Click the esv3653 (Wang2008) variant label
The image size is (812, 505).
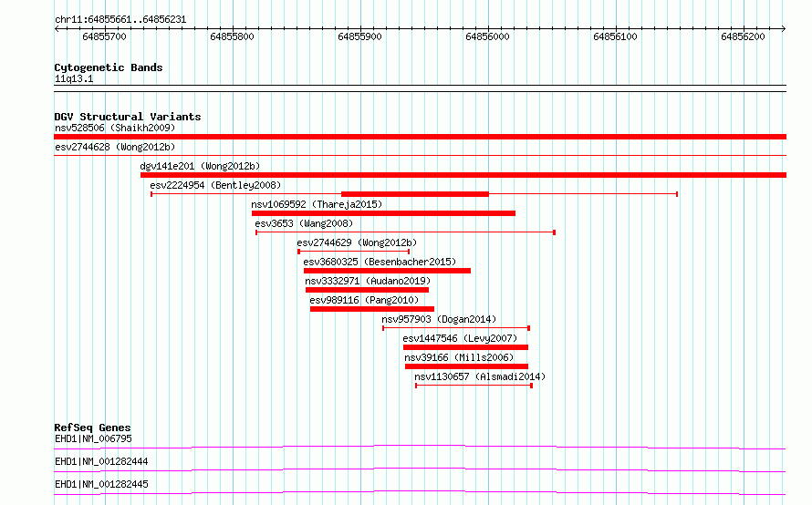[304, 223]
